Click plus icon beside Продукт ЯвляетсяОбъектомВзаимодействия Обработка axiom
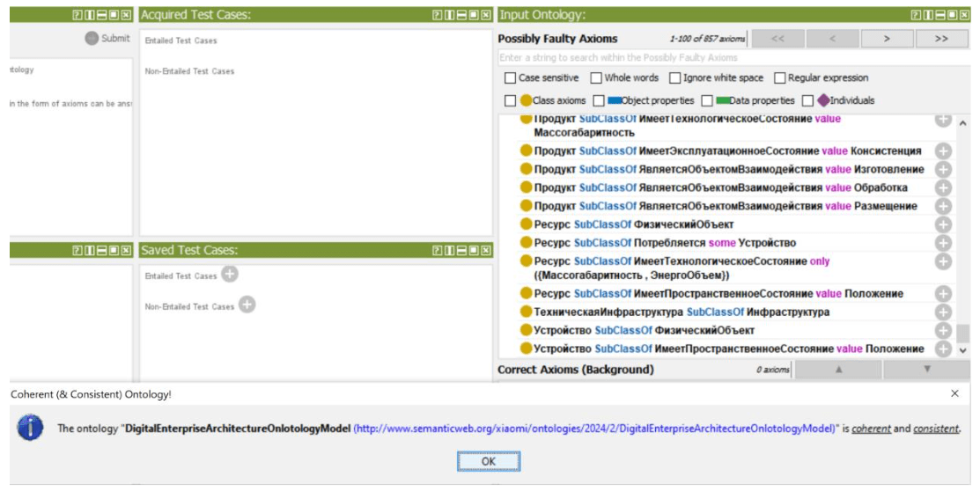Image resolution: width=980 pixels, height=492 pixels. (943, 187)
